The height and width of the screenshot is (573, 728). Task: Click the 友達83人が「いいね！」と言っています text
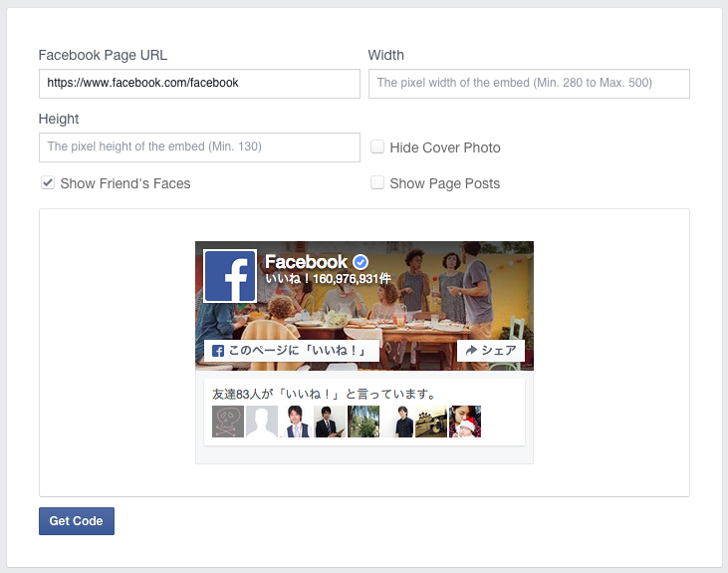[324, 394]
